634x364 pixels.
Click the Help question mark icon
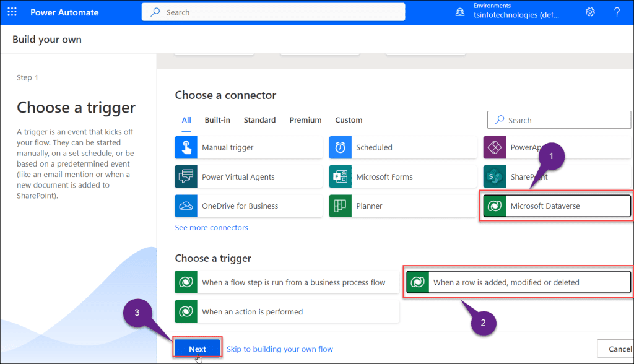point(617,12)
